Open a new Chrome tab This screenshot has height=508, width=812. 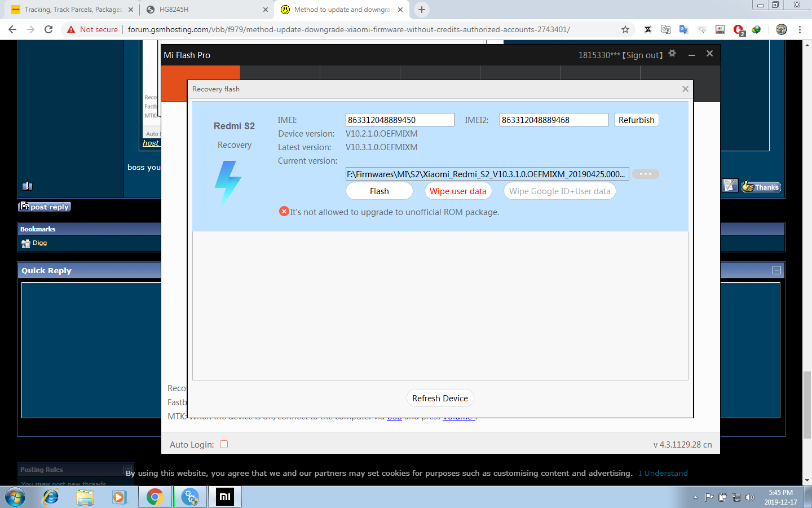pyautogui.click(x=422, y=10)
